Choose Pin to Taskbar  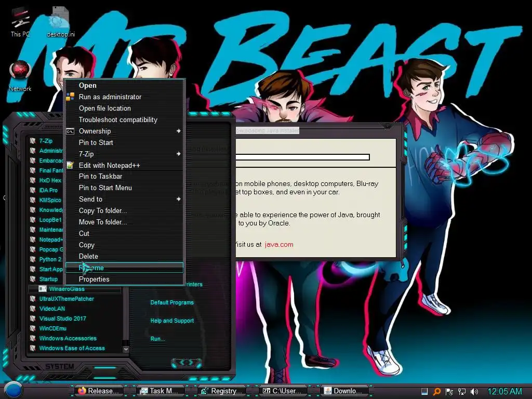(x=124, y=177)
